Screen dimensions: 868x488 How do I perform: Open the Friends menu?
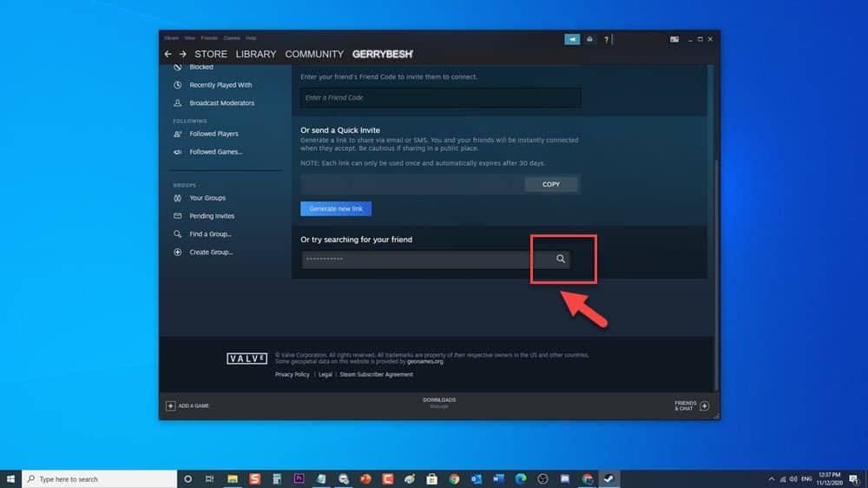tap(209, 38)
